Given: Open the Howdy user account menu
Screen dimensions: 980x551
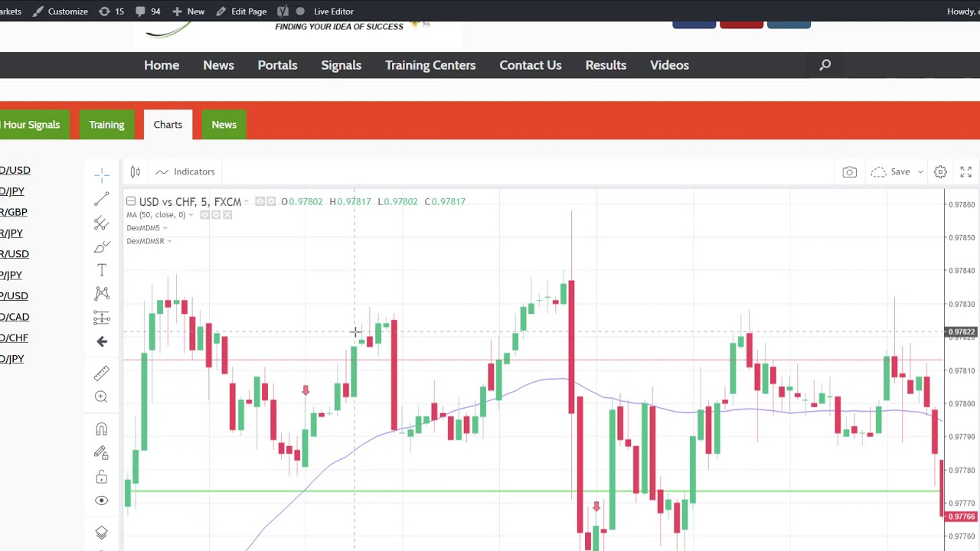Looking at the screenshot, I should (963, 11).
